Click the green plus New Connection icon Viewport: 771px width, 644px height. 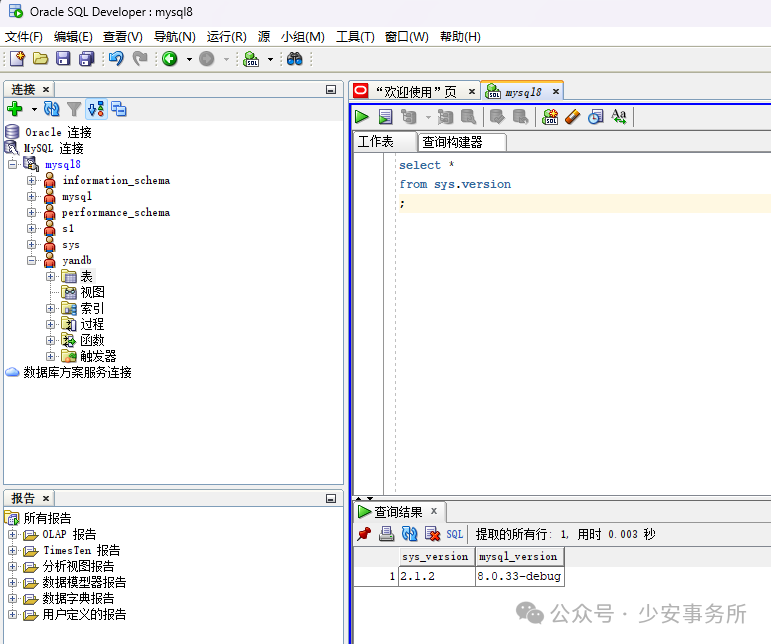click(15, 109)
